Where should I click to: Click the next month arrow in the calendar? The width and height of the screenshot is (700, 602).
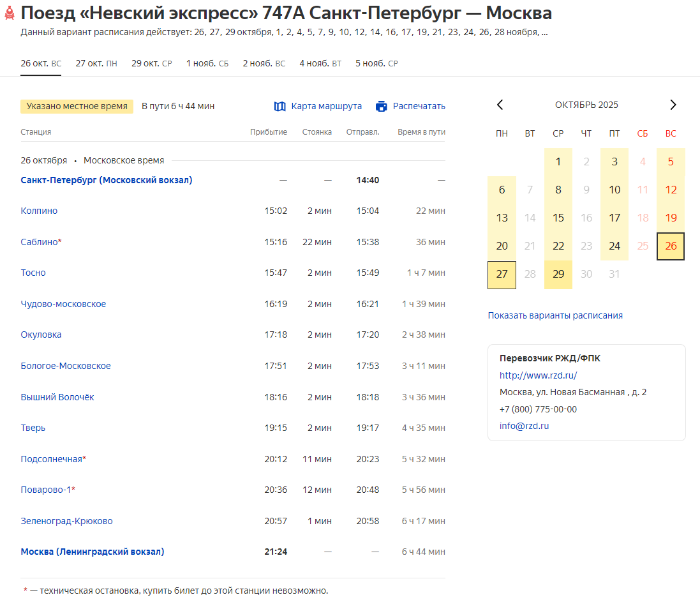coord(673,104)
